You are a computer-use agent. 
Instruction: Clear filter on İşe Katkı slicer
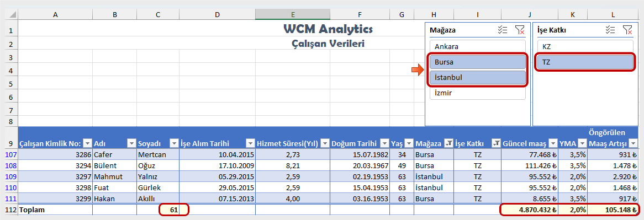pos(627,29)
